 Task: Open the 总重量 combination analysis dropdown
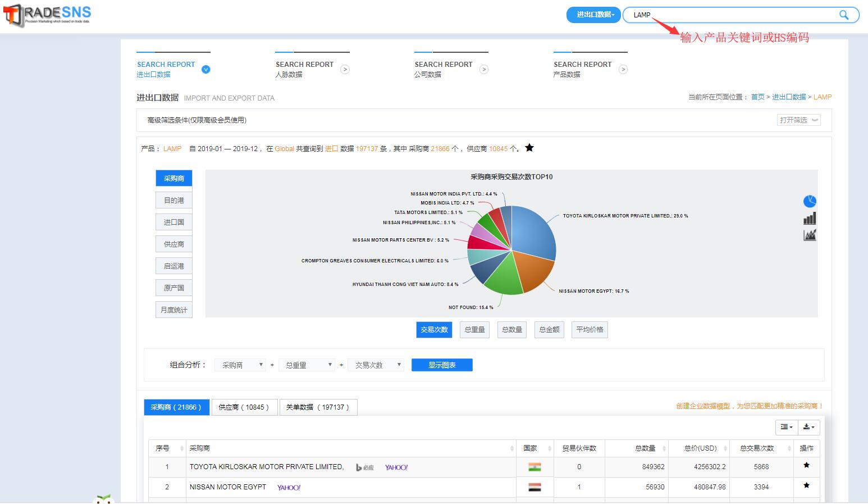(x=307, y=365)
